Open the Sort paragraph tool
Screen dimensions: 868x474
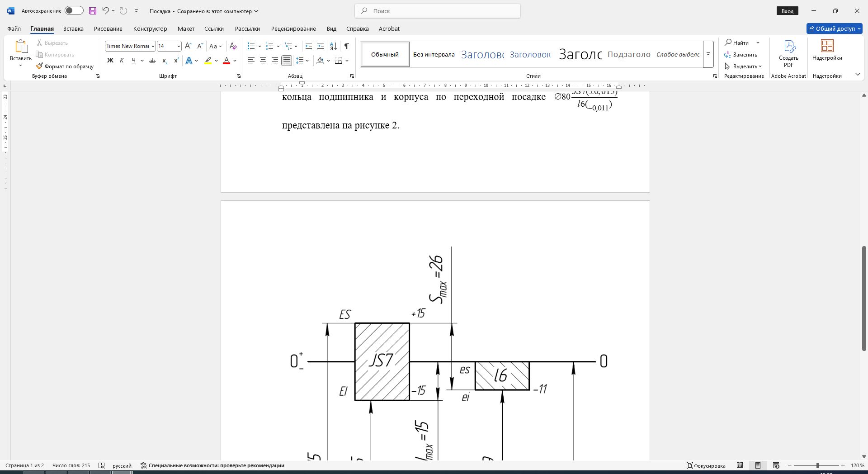coord(334,46)
